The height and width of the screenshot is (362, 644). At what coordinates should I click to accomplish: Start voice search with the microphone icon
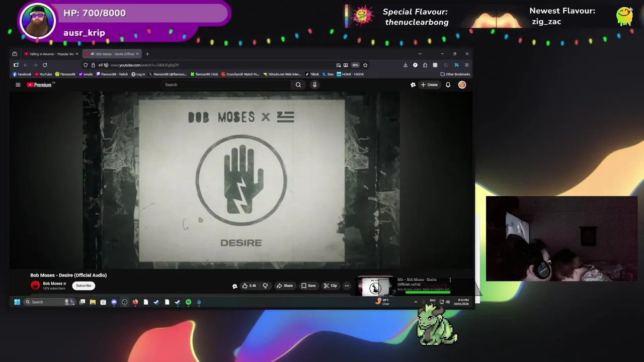[x=314, y=85]
